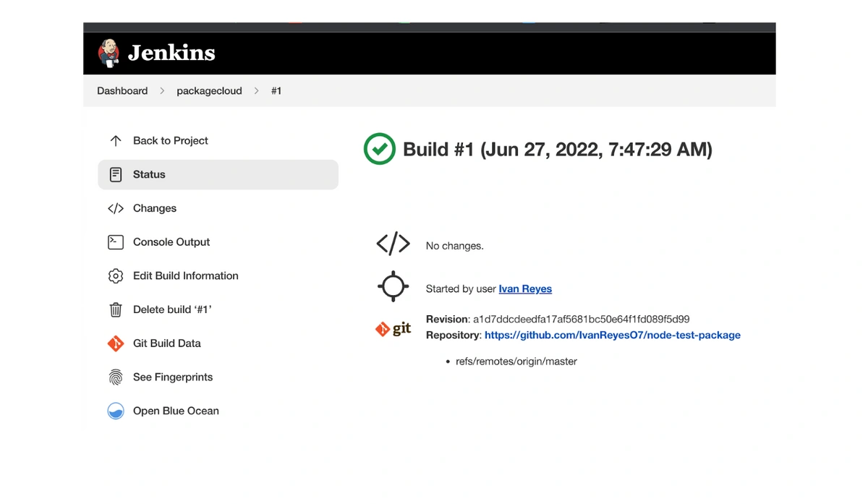Open Ivan Reyes user link
The image size is (868, 504).
[x=525, y=289]
